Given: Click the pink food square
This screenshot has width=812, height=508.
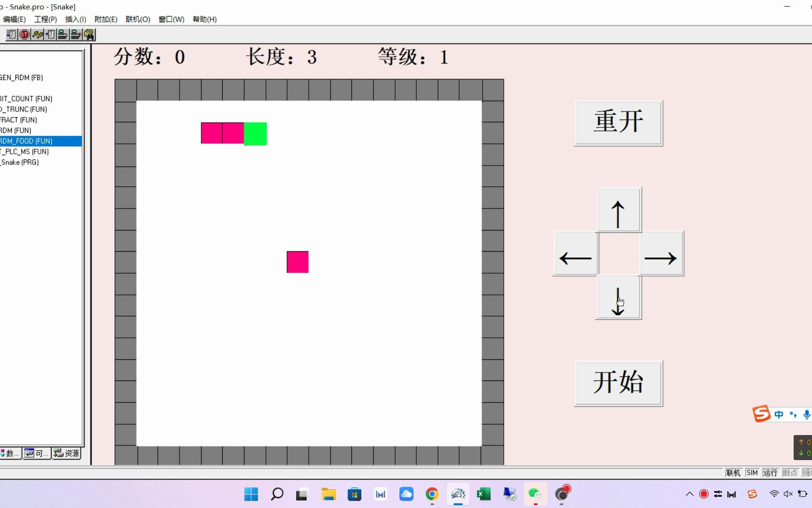Looking at the screenshot, I should tap(297, 262).
